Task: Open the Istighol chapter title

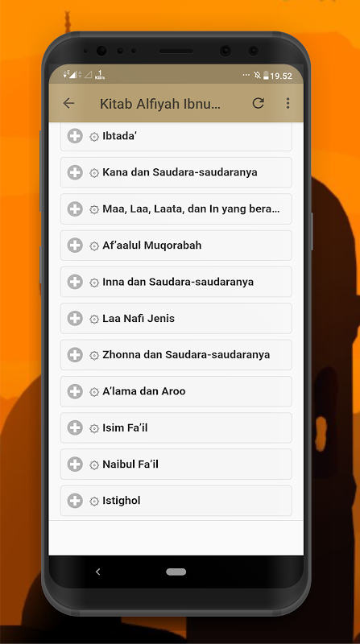Action: coord(122,501)
